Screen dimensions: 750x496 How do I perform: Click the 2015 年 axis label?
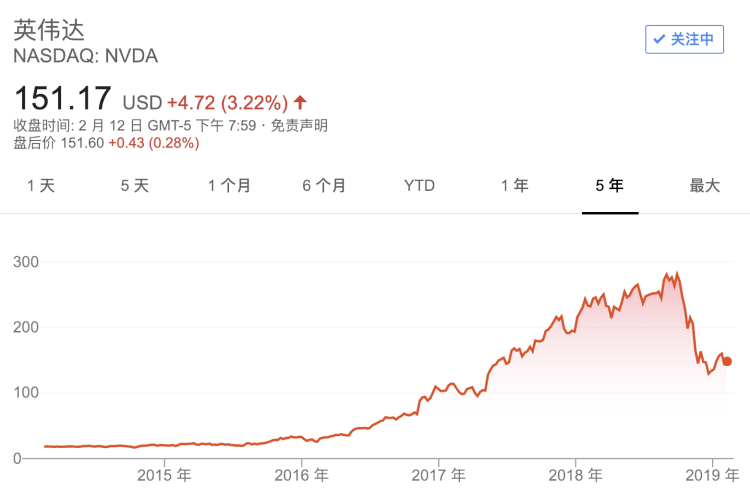click(x=164, y=475)
